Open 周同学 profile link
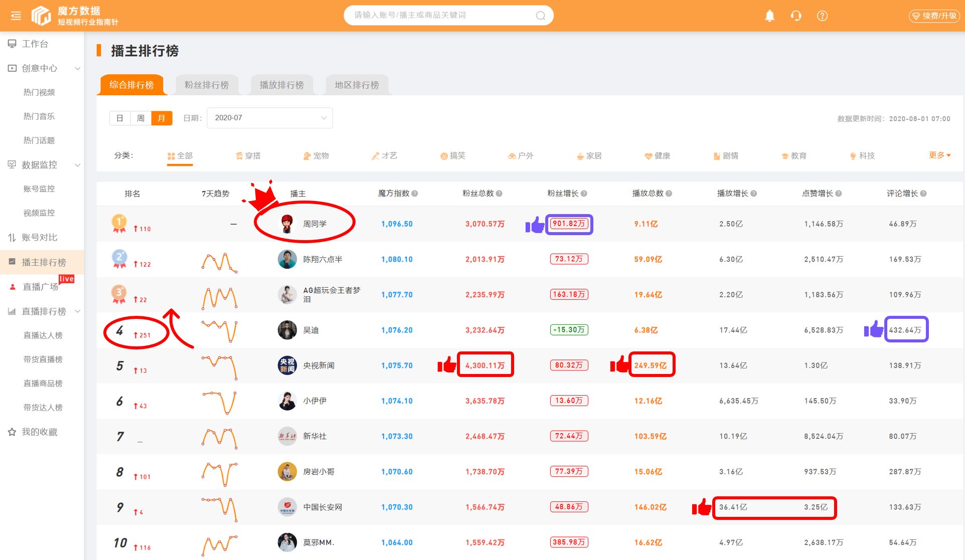Image resolution: width=965 pixels, height=560 pixels. tap(314, 224)
